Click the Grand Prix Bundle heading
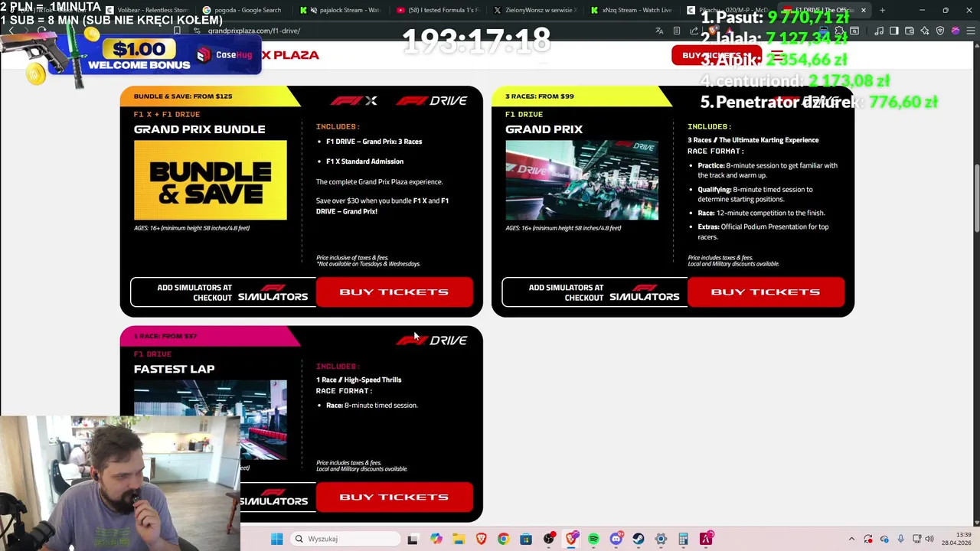 (x=200, y=129)
